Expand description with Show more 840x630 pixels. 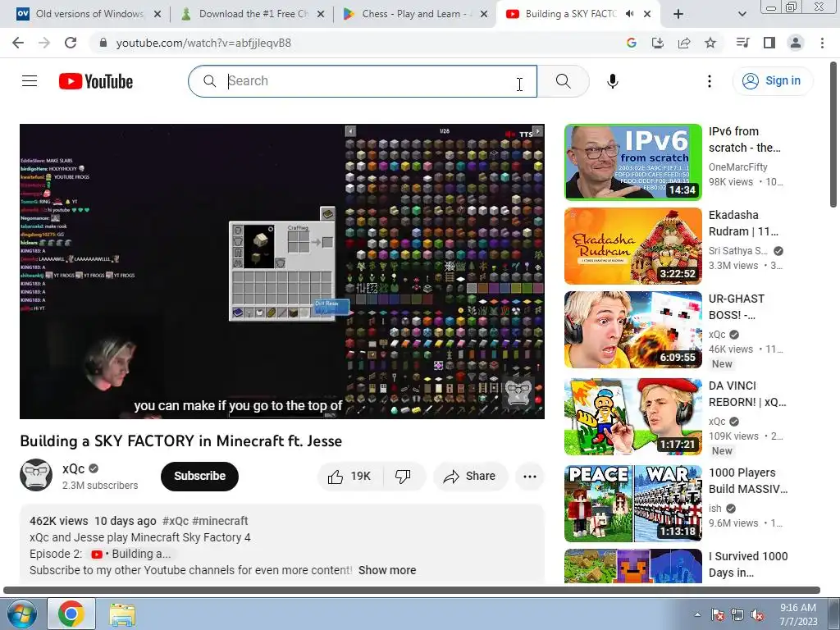pyautogui.click(x=387, y=570)
